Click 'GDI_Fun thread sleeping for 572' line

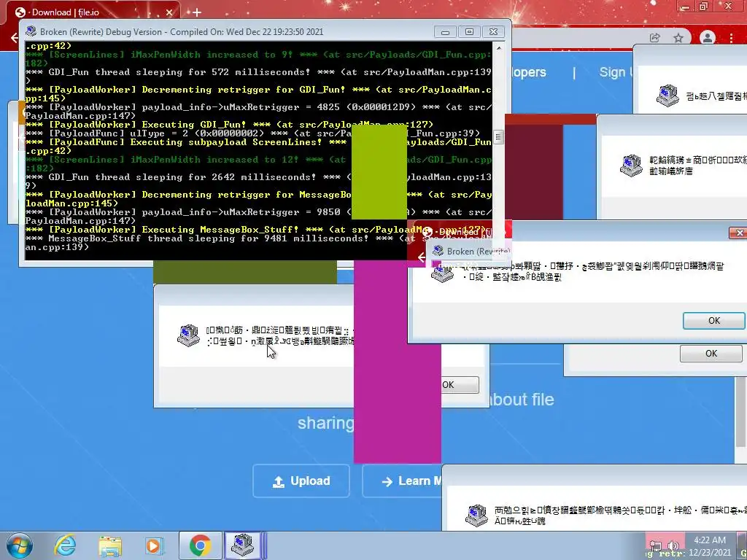pyautogui.click(x=259, y=76)
